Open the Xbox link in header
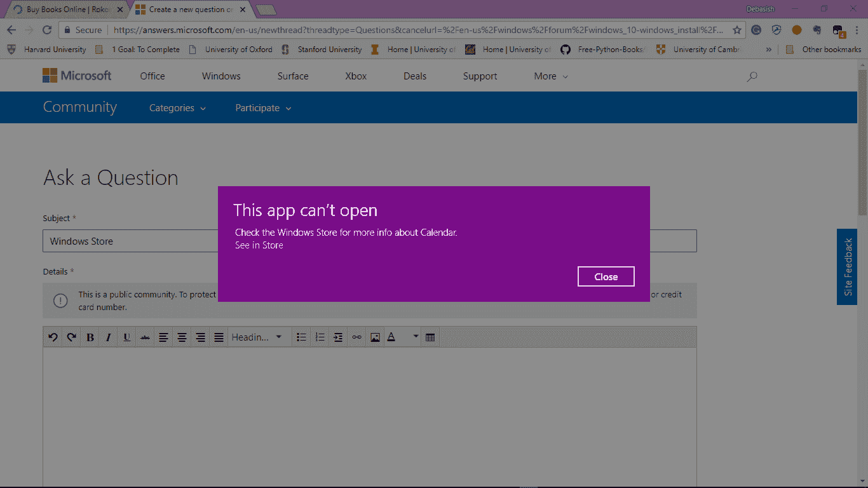The height and width of the screenshot is (488, 868). point(356,76)
